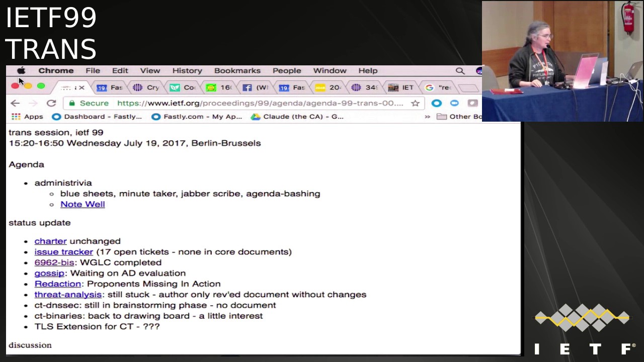Click the Spotlight search magnifier icon

[460, 71]
